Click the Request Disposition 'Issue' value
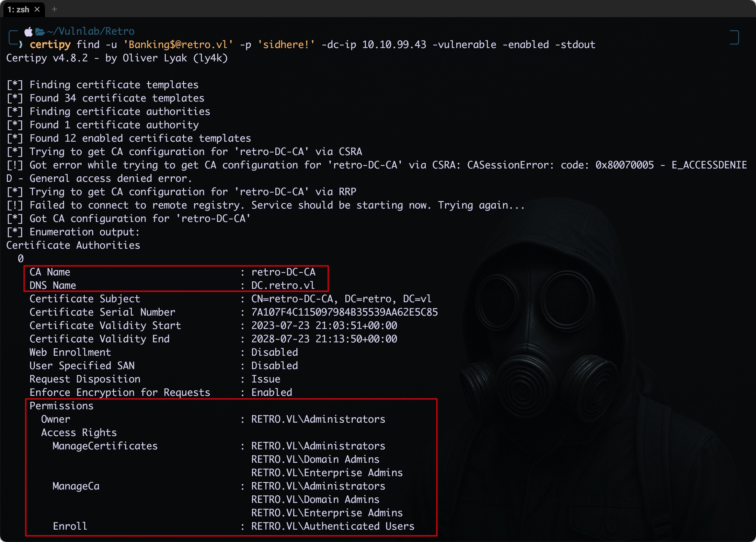This screenshot has width=756, height=542. coord(266,379)
